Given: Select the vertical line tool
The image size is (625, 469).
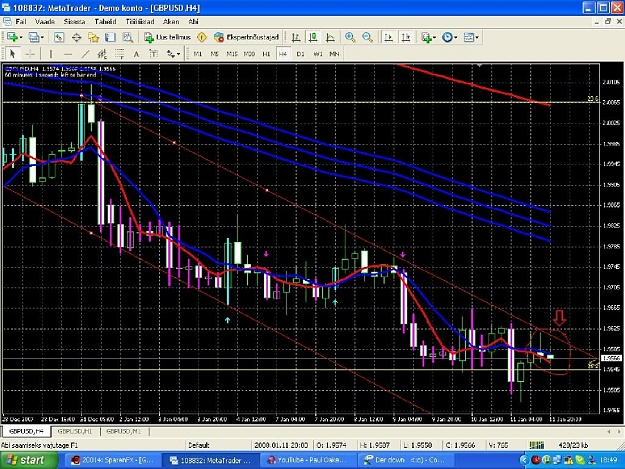Looking at the screenshot, I should (51, 54).
